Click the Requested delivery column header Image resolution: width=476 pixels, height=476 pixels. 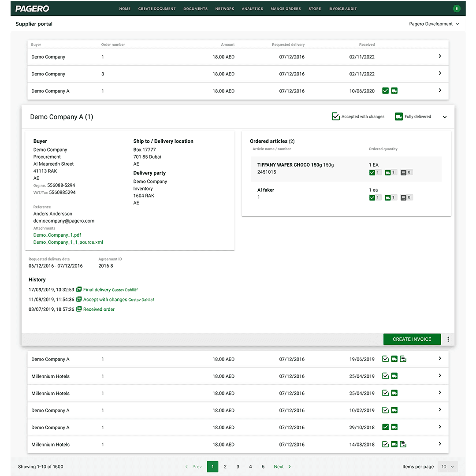pyautogui.click(x=288, y=45)
